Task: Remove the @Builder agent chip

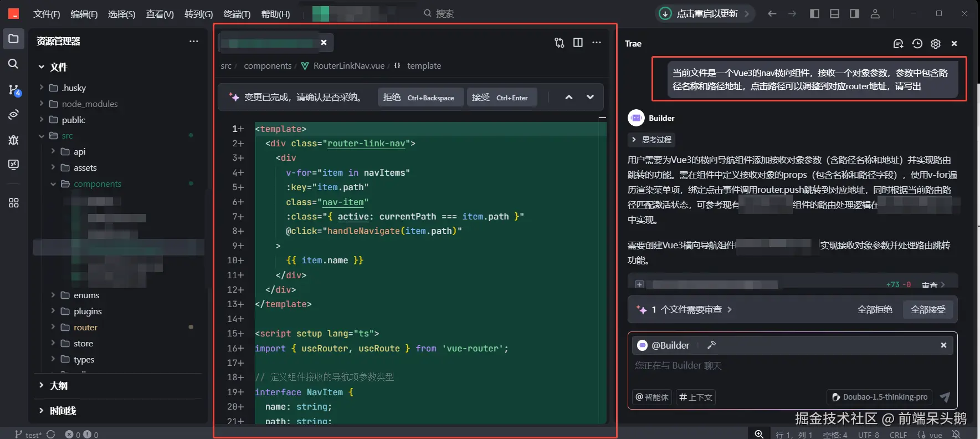Action: pos(943,345)
